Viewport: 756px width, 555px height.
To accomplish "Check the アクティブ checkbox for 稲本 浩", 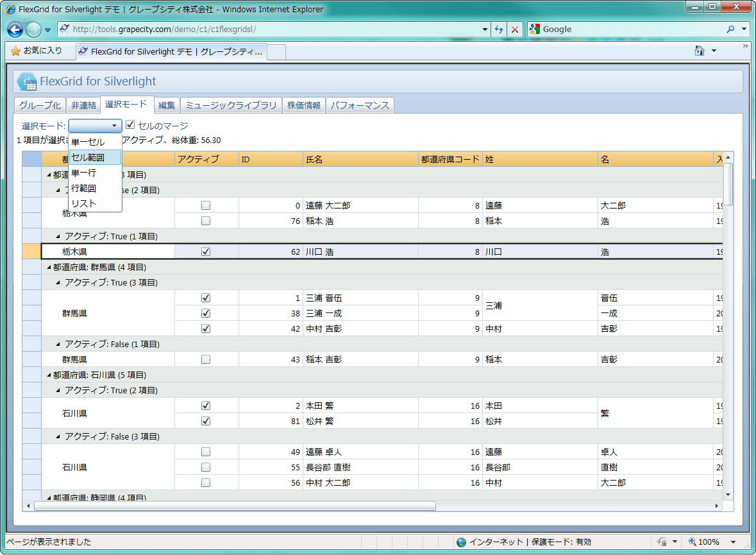I will [x=206, y=220].
